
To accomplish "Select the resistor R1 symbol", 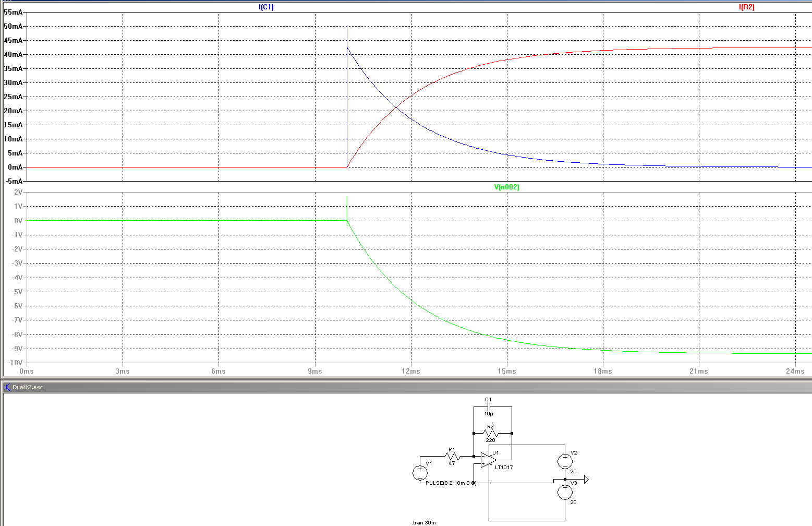I will click(453, 456).
